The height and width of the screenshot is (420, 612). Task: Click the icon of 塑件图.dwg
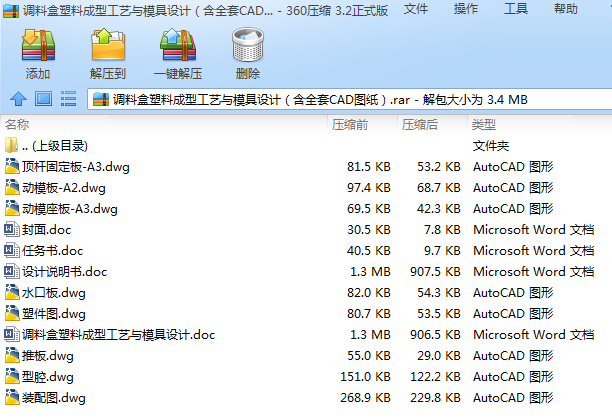click(12, 313)
